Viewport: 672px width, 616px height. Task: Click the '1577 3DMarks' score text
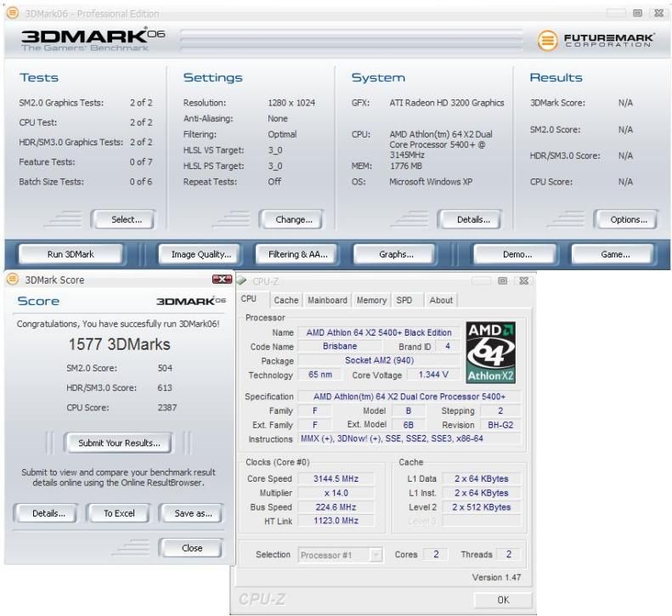click(119, 344)
